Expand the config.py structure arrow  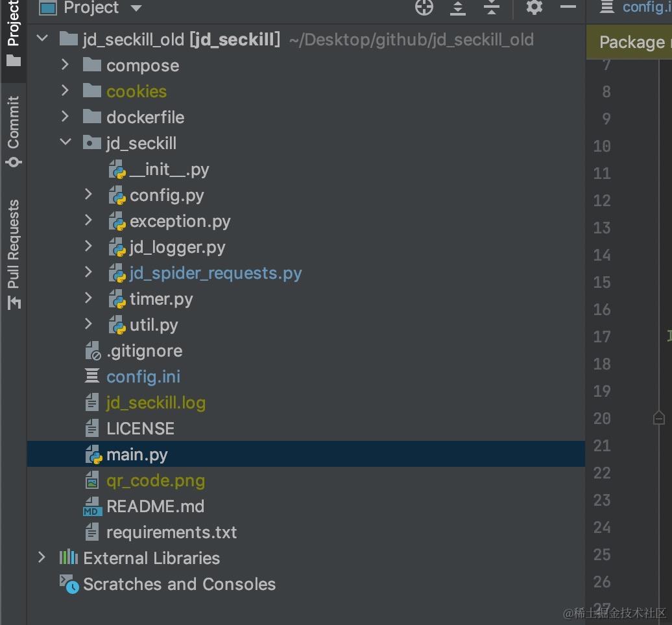click(88, 195)
